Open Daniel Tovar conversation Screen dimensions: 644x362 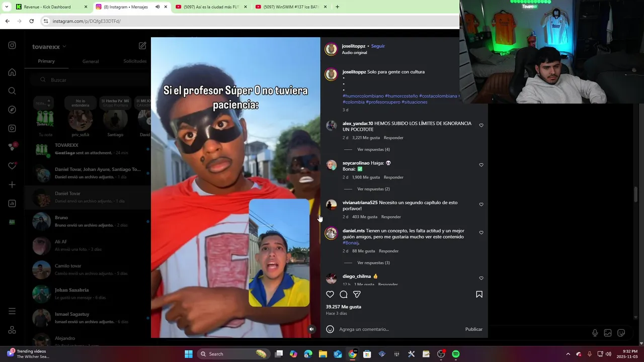tap(88, 197)
